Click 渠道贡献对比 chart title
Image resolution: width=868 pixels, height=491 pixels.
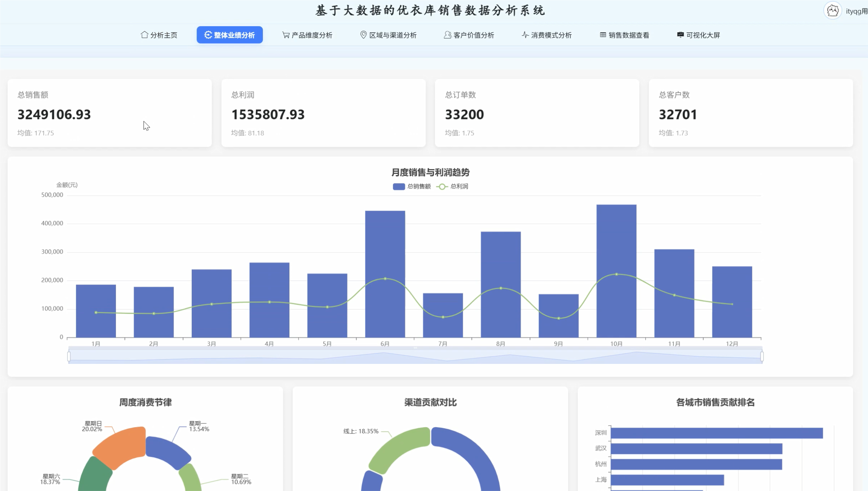430,402
